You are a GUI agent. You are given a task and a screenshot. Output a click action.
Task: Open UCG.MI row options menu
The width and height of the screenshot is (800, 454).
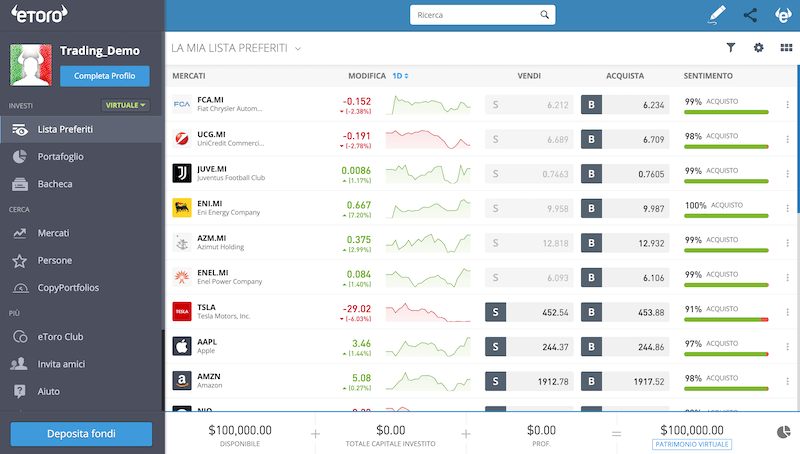tap(787, 139)
